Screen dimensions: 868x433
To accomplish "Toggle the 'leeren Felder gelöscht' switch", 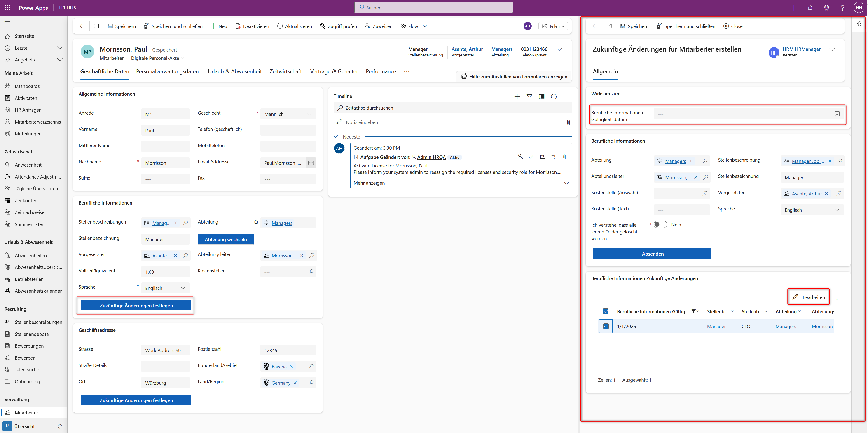I will click(660, 225).
